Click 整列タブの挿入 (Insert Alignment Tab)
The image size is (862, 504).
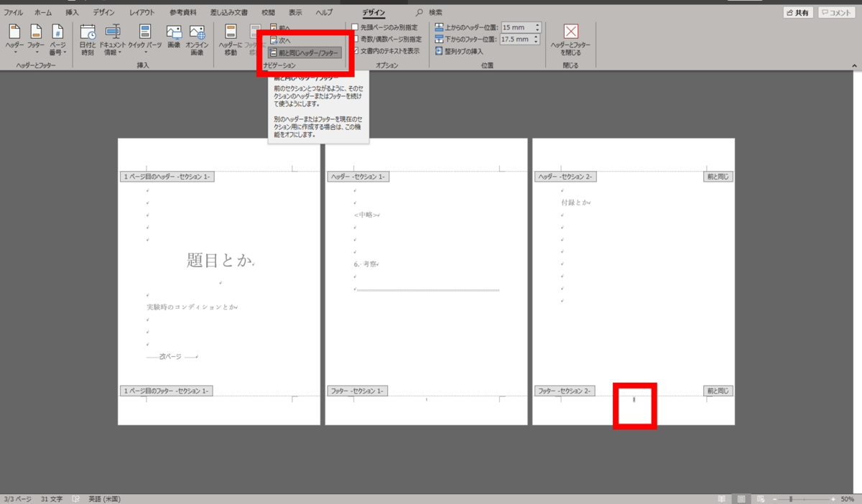click(459, 51)
